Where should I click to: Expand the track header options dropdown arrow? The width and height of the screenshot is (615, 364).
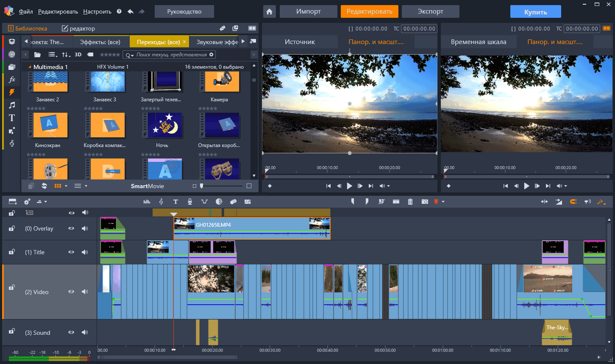(46, 201)
